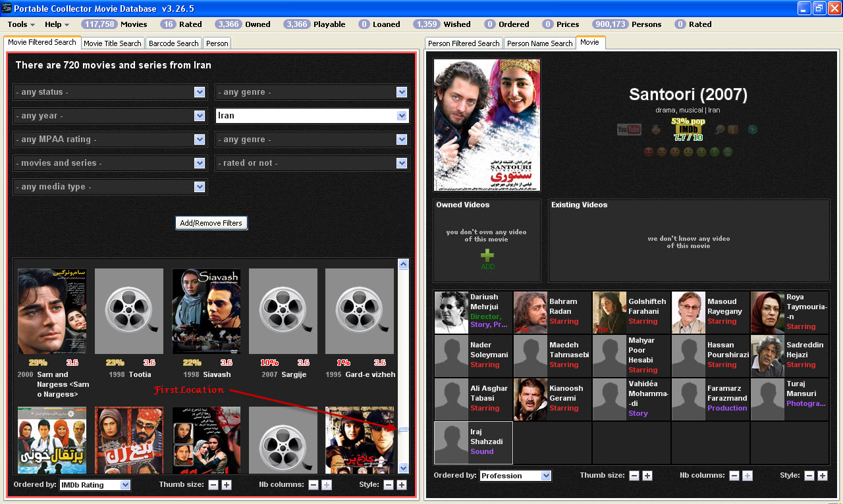Open the Tools menu
Screen dimensions: 843x504
pos(21,24)
